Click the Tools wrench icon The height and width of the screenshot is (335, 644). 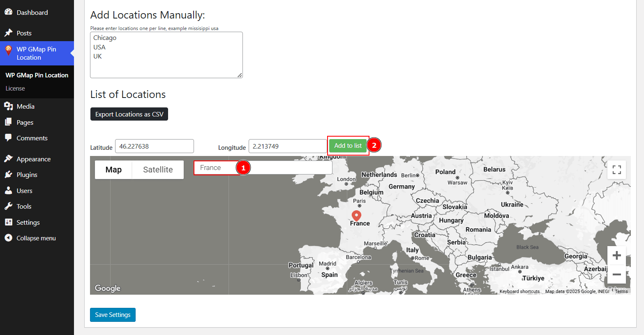point(8,206)
